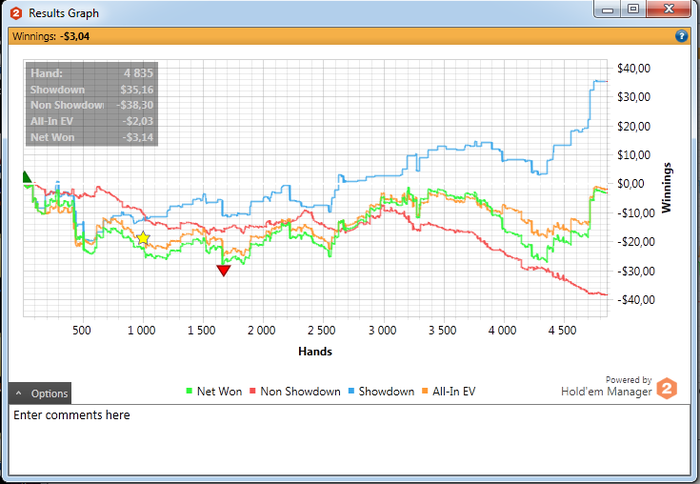Image resolution: width=700 pixels, height=484 pixels.
Task: Click in the Enter comments here field
Action: pyautogui.click(x=350, y=440)
